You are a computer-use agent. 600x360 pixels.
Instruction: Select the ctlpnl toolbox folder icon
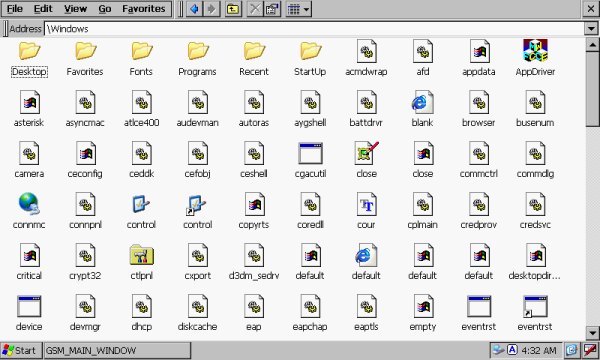142,255
